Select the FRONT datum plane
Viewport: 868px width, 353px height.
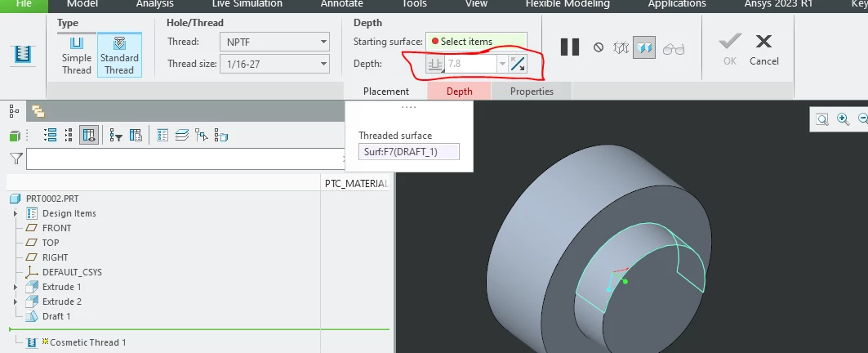click(56, 228)
